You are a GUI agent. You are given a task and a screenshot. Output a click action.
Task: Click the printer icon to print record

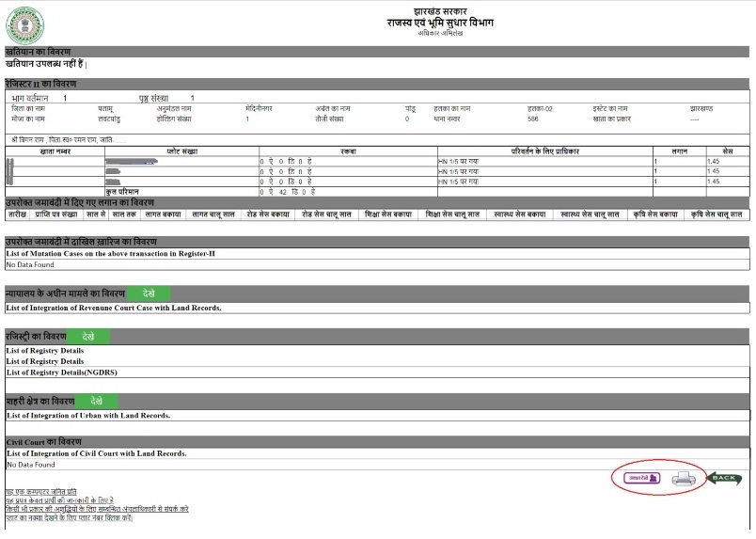tap(684, 478)
